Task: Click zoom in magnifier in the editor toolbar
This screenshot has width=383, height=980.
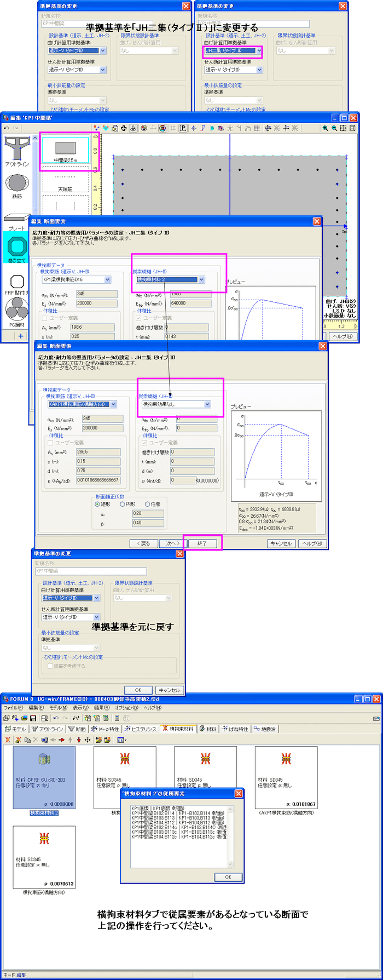Action: coord(325,128)
